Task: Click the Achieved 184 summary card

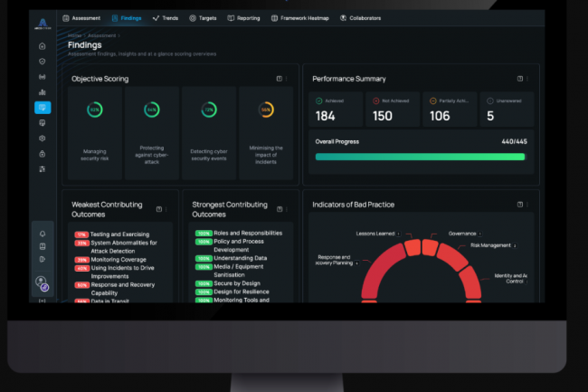Action: [x=337, y=110]
